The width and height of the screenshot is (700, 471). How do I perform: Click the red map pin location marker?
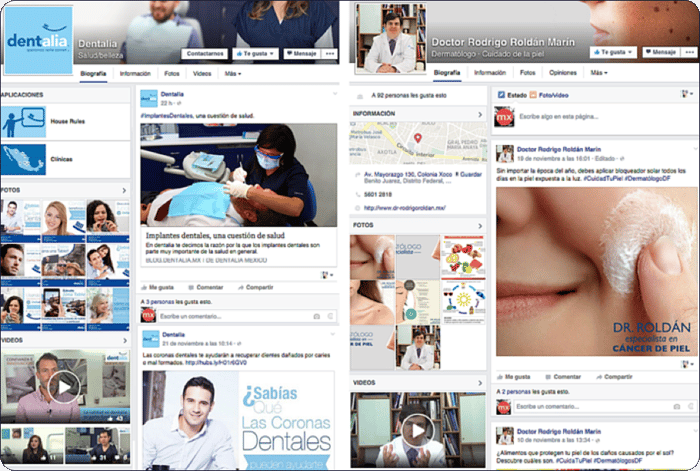[417, 138]
